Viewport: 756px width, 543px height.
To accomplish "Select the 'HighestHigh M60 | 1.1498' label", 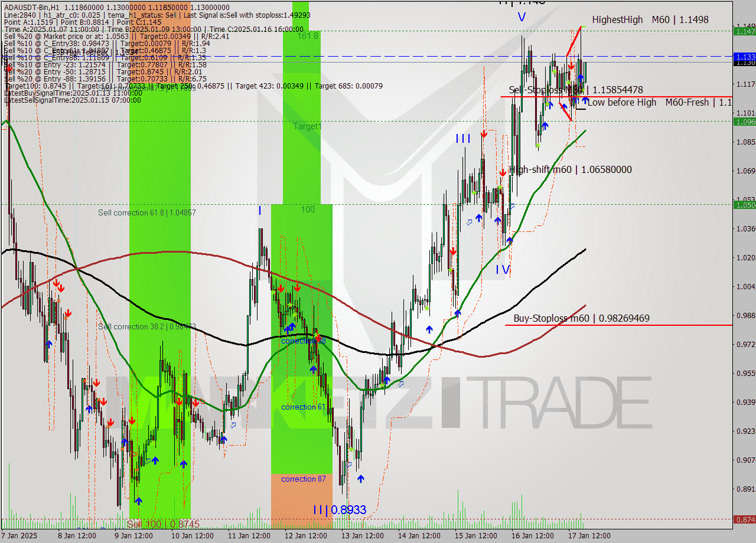I will click(650, 19).
